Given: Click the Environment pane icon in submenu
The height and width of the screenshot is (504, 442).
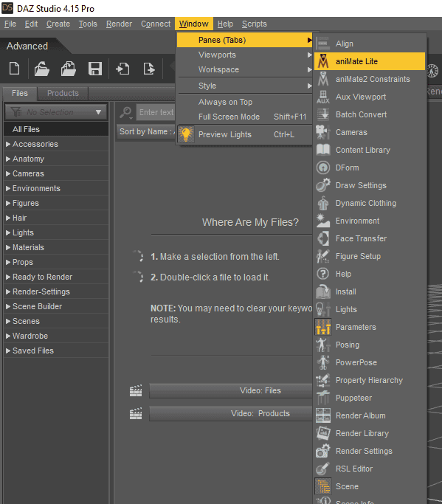Looking at the screenshot, I should click(x=323, y=221).
